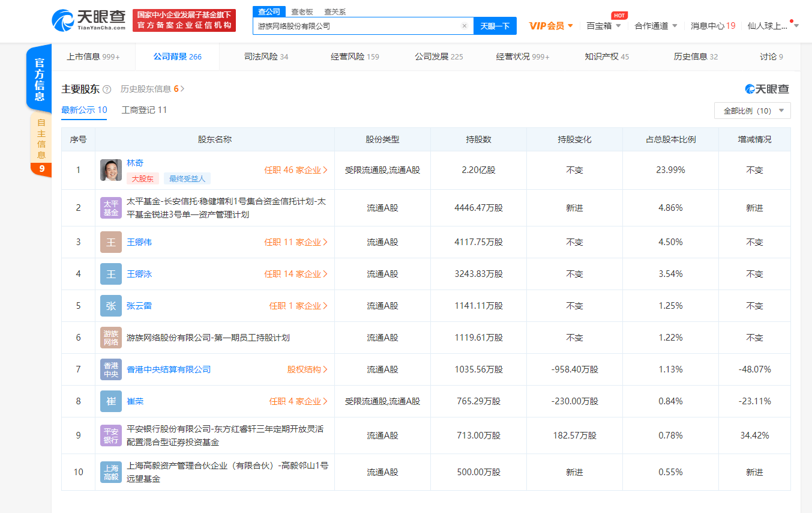
Task: Click the 上海高毅 avatar icon
Action: pos(111,472)
